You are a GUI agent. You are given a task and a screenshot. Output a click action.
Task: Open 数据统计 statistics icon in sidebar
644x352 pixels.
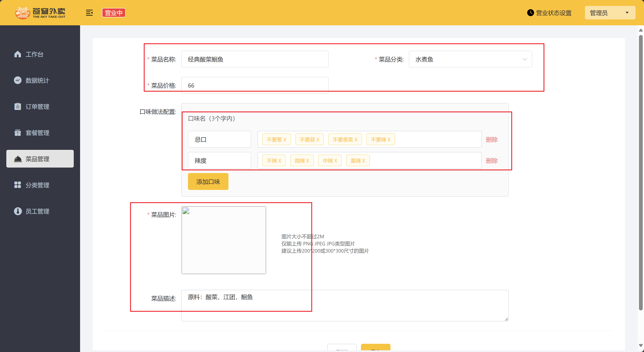pos(17,80)
